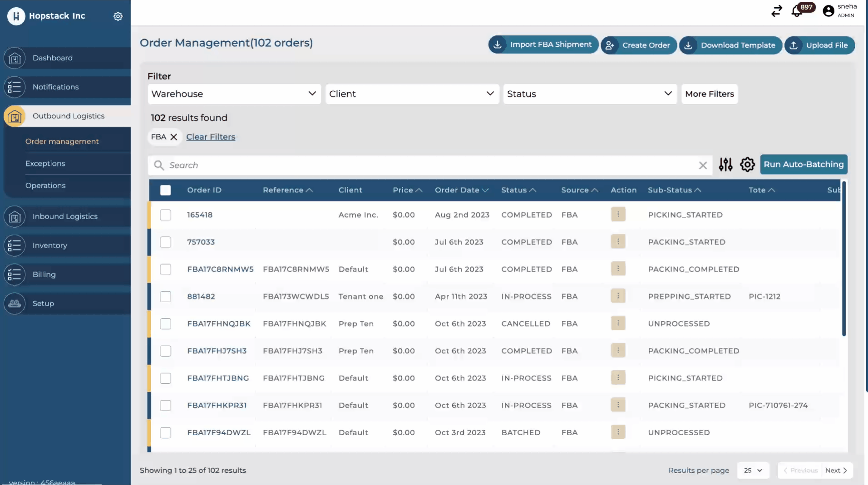The image size is (868, 485).
Task: Click the Clear Filters link
Action: [211, 137]
